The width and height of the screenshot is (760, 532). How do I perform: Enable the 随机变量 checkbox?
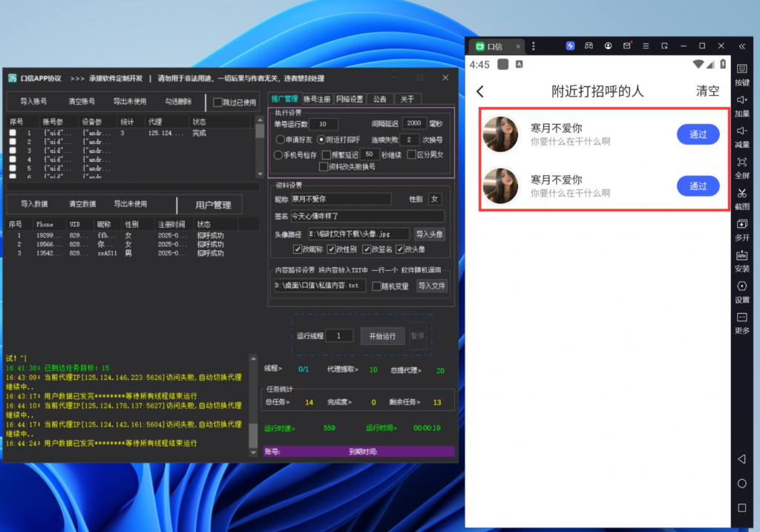[x=377, y=286]
